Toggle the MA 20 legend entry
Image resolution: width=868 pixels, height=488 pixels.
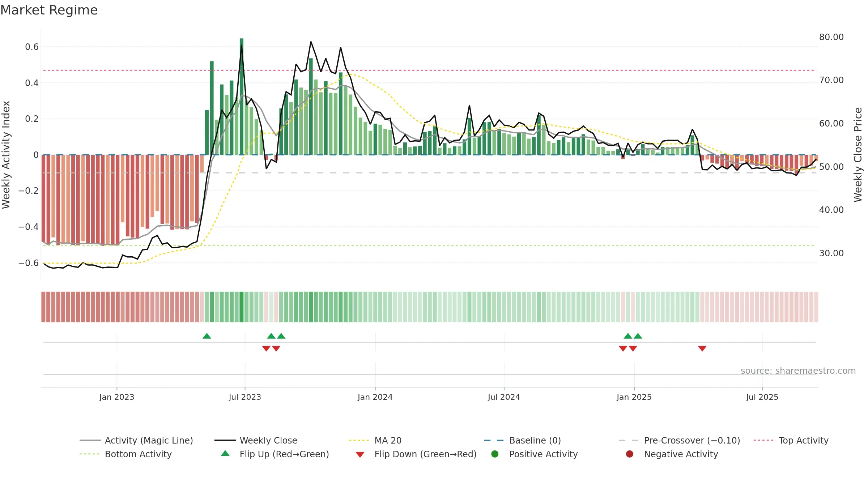point(375,440)
